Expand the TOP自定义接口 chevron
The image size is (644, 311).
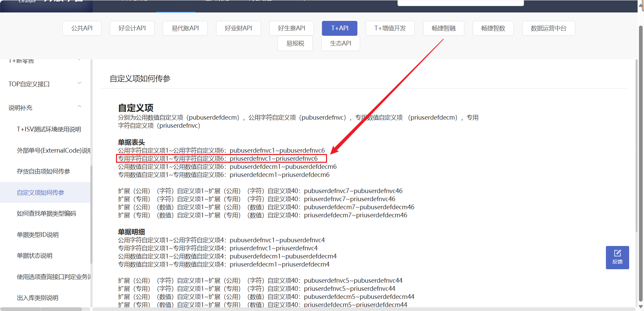80,83
